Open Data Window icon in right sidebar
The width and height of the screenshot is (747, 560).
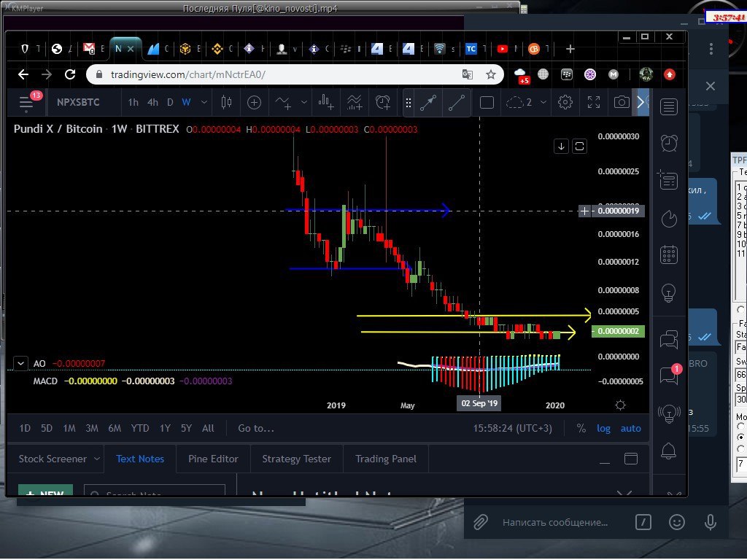(668, 180)
